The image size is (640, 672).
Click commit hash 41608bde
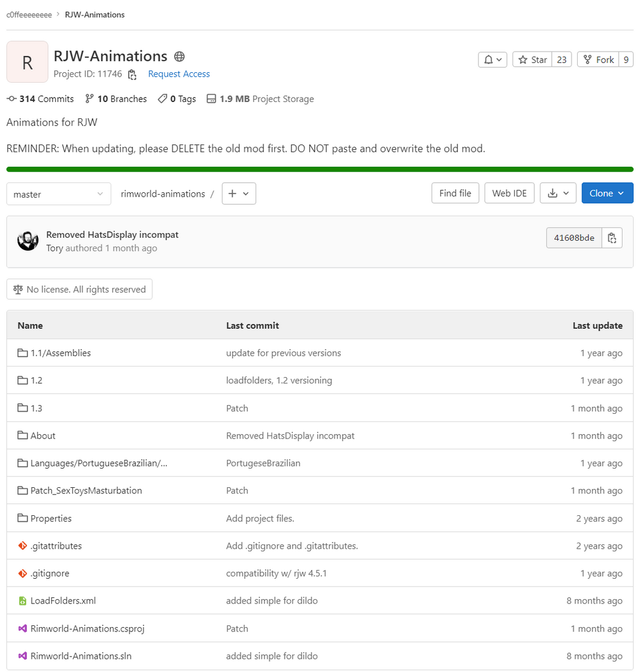click(x=574, y=238)
